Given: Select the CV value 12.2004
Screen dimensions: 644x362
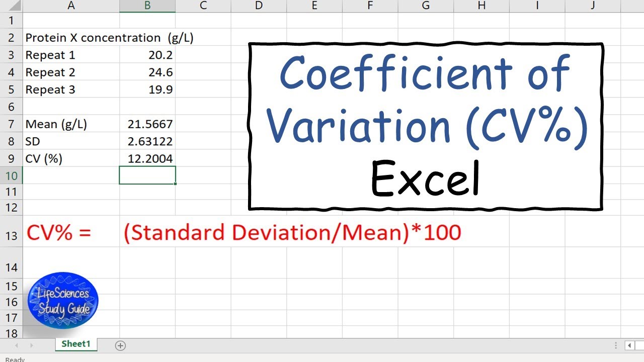Looking at the screenshot, I should (147, 158).
